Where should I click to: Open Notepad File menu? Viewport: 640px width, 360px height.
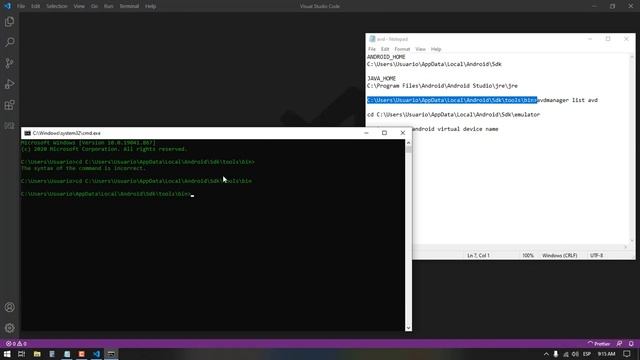tap(372, 49)
